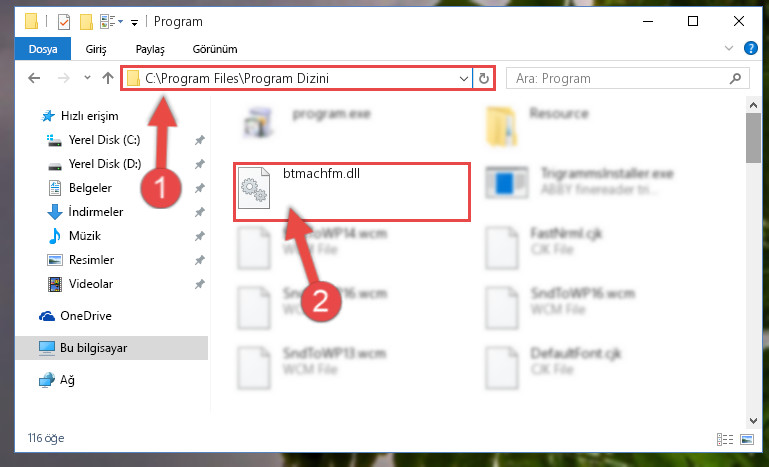Click the Ara: Program search box

coord(627,78)
